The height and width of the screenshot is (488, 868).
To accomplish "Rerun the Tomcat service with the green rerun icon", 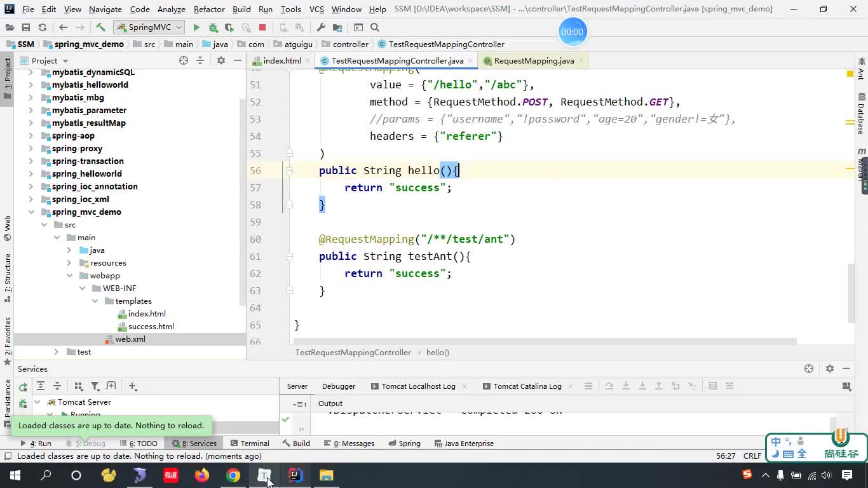I will pyautogui.click(x=23, y=387).
